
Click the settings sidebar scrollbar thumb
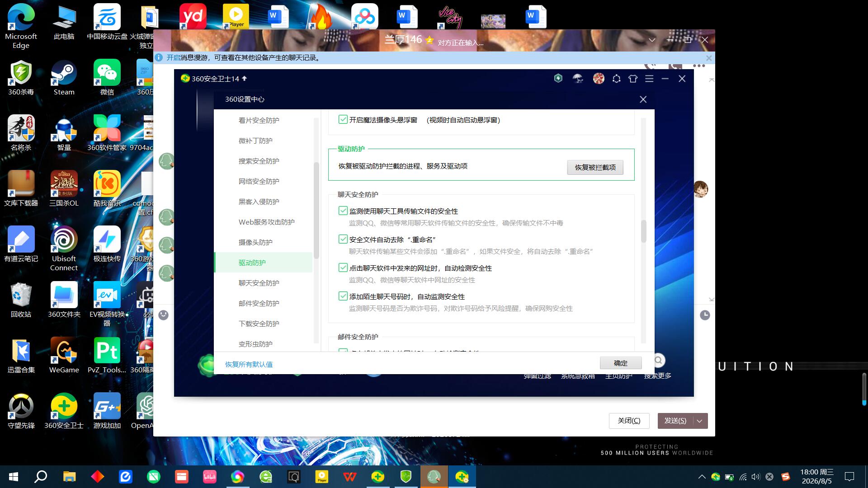pyautogui.click(x=316, y=210)
